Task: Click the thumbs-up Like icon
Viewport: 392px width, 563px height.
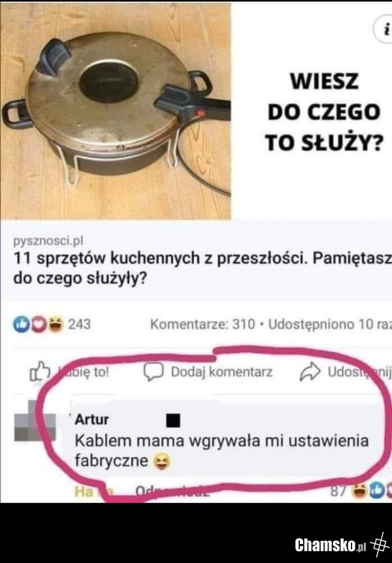Action: coord(39,371)
